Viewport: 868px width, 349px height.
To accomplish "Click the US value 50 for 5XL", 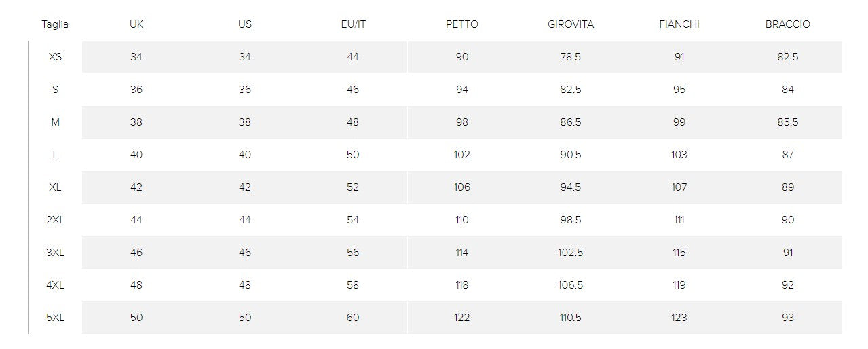I will 245,318.
